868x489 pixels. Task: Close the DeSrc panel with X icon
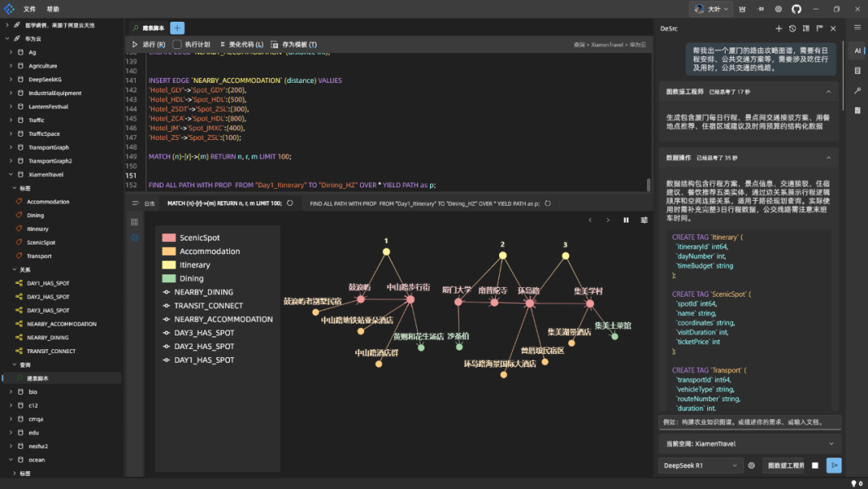[833, 28]
